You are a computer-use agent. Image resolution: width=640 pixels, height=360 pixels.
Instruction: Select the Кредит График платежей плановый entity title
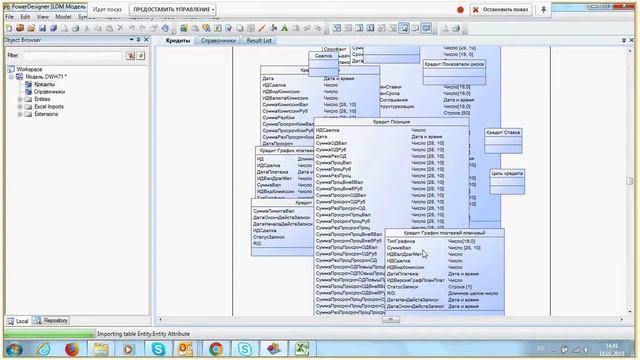444,233
